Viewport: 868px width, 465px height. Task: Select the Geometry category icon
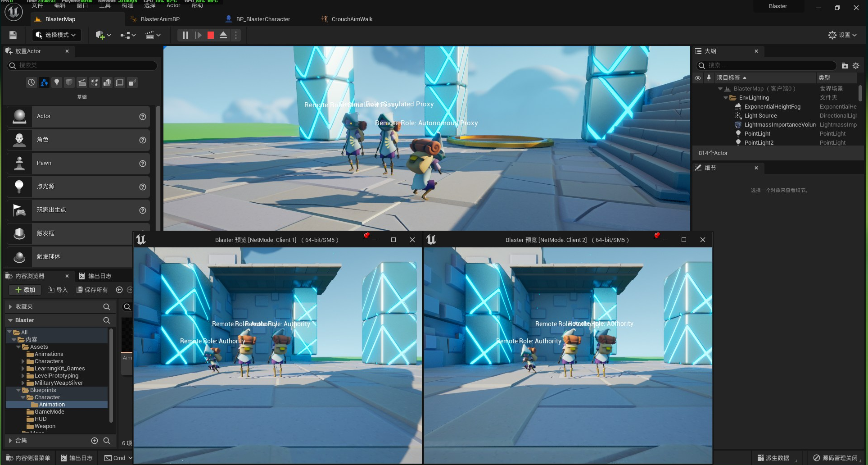coord(107,82)
